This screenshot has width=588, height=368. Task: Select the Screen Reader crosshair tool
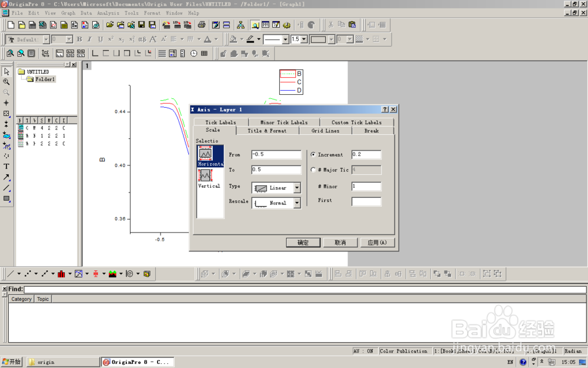(6, 103)
